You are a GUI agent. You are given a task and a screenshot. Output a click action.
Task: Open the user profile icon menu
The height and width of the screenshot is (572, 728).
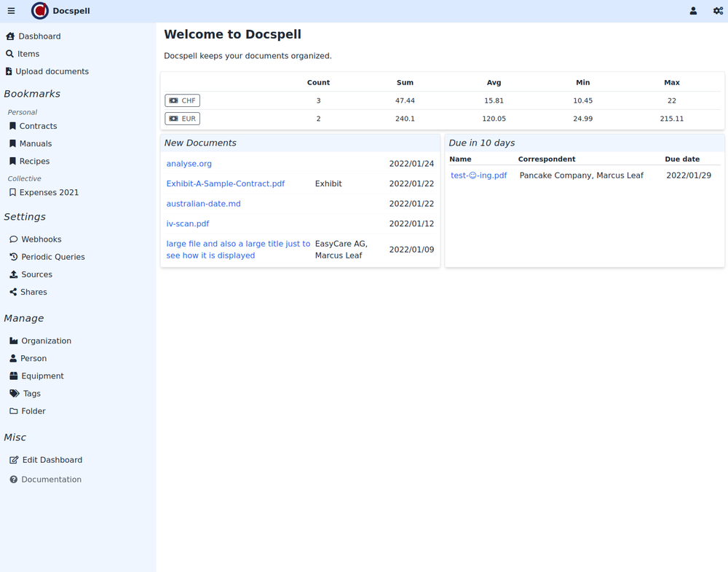693,11
